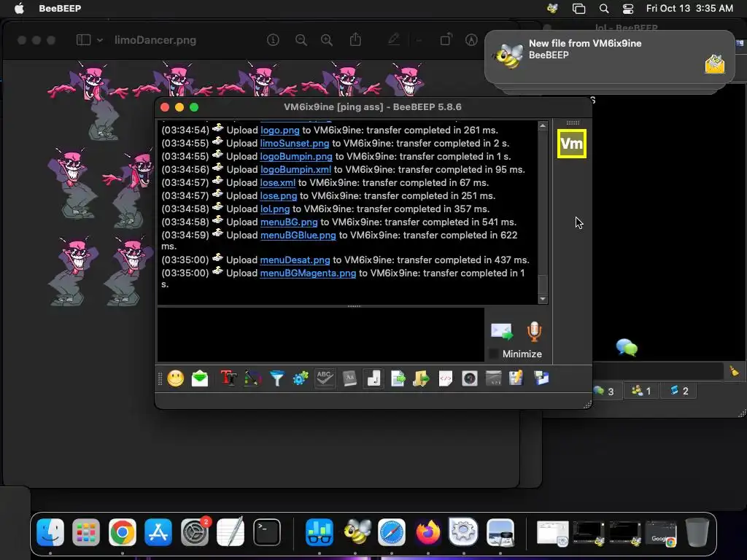Toggle ABC spell checking in chat toolbar
Screen dimensions: 747x560
(x=325, y=378)
